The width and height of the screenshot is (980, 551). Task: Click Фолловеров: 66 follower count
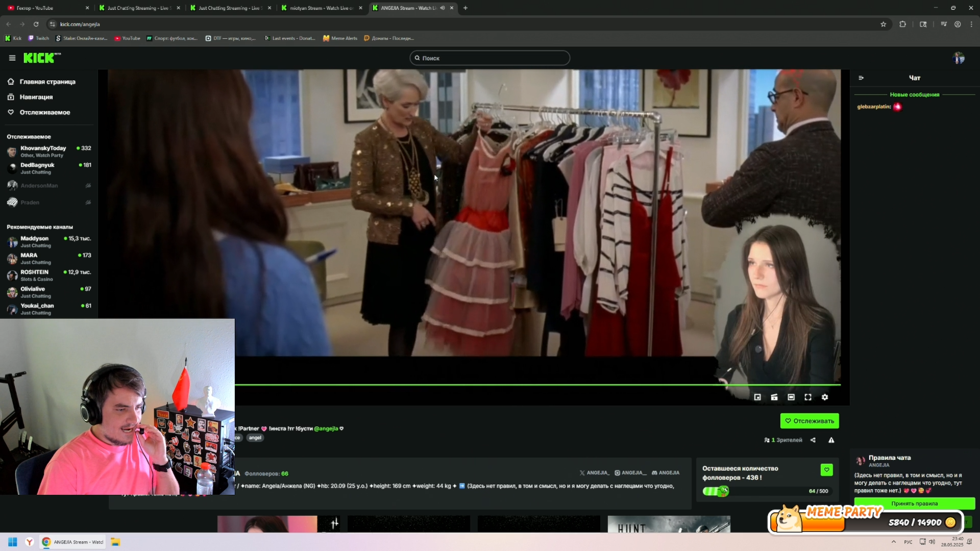click(266, 473)
